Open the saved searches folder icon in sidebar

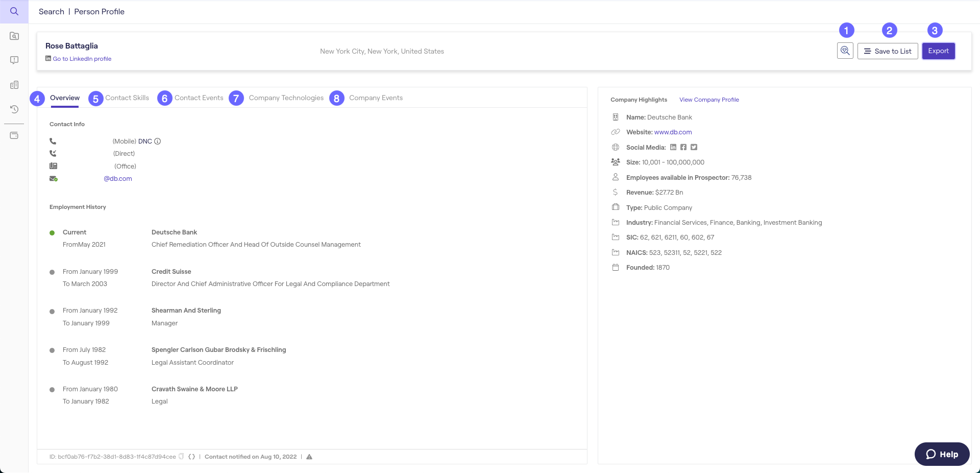(14, 36)
